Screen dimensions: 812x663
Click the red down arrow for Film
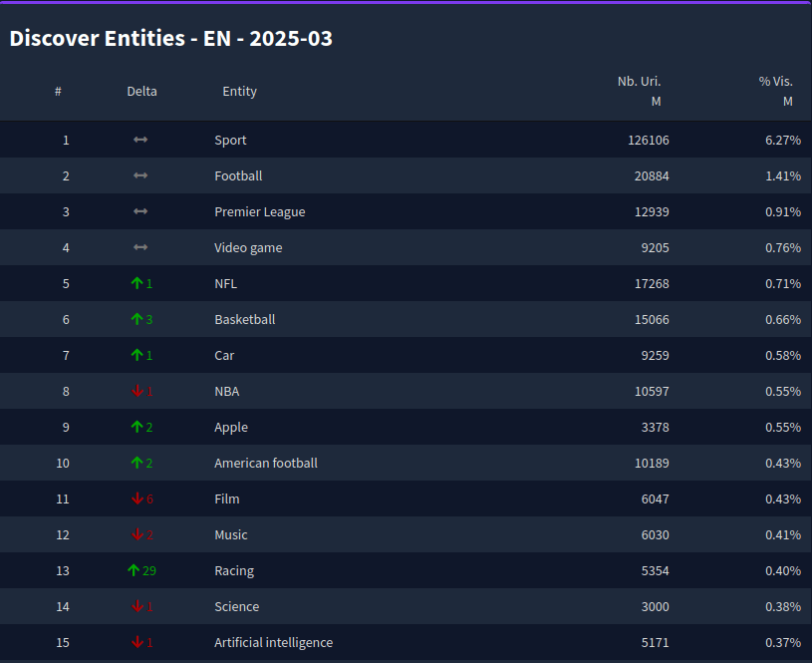click(x=137, y=498)
